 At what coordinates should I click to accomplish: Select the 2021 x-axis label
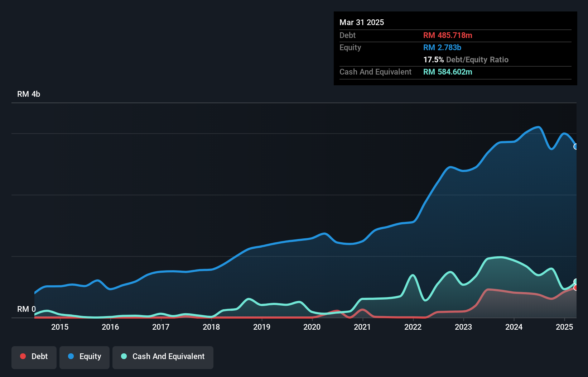tap(362, 327)
